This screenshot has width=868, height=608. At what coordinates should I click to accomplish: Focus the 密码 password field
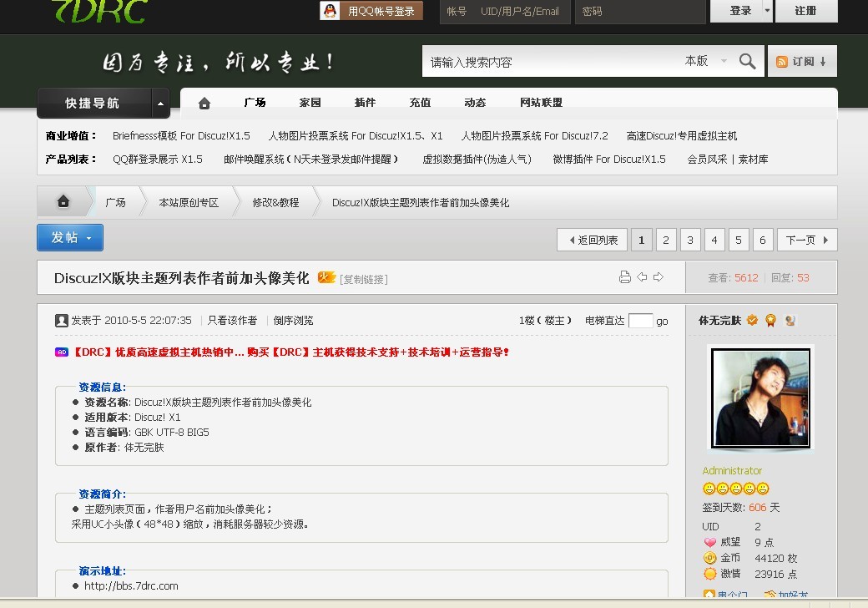click(640, 11)
